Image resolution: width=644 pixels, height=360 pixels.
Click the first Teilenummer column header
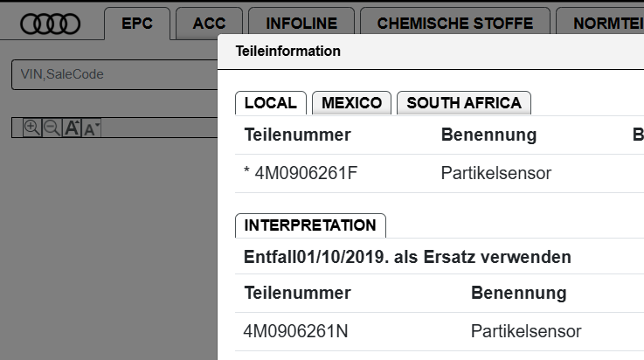[x=297, y=135]
